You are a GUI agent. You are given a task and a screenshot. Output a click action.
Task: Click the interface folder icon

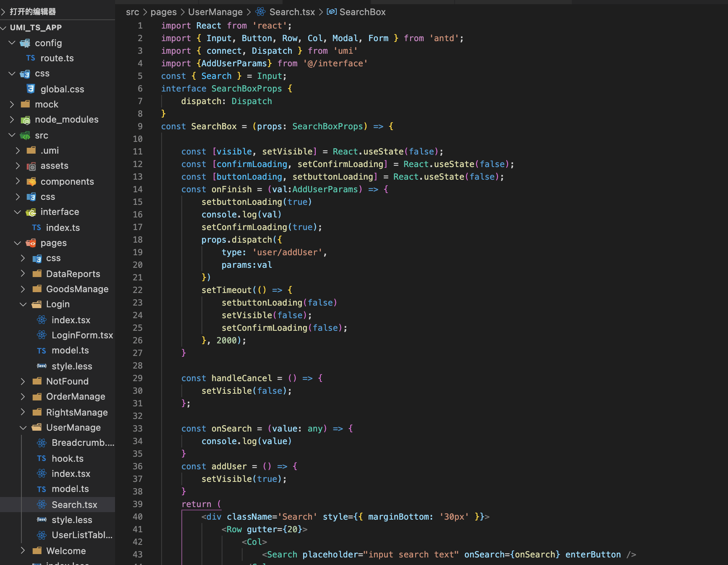tap(31, 212)
